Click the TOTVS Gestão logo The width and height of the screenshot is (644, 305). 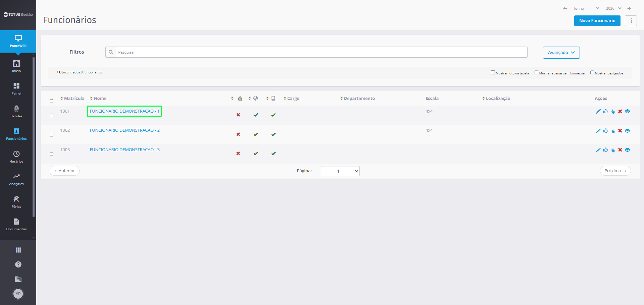[x=18, y=14]
